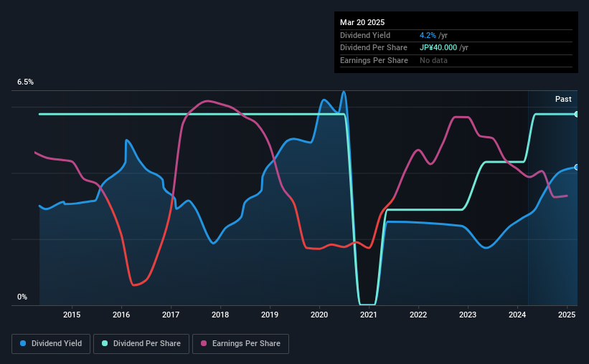
Task: Click the JP¥40.000 dividend value
Action: point(438,48)
